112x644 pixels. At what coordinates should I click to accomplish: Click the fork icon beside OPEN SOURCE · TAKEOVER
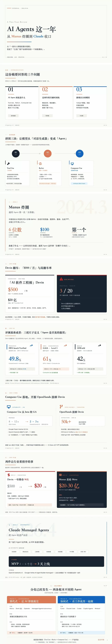tap(61, 407)
